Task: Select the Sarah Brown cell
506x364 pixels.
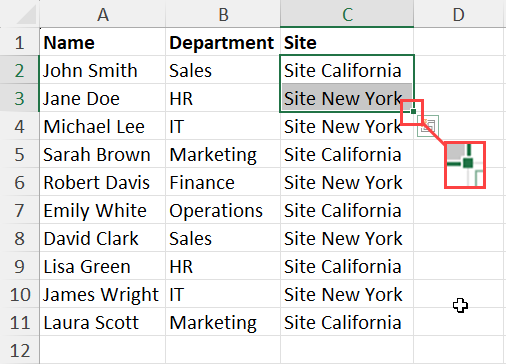Action: coord(103,154)
